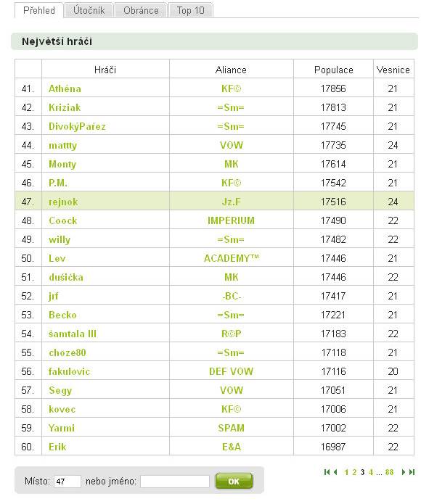
Task: Go to page 4 of rankings
Action: pyautogui.click(x=371, y=472)
